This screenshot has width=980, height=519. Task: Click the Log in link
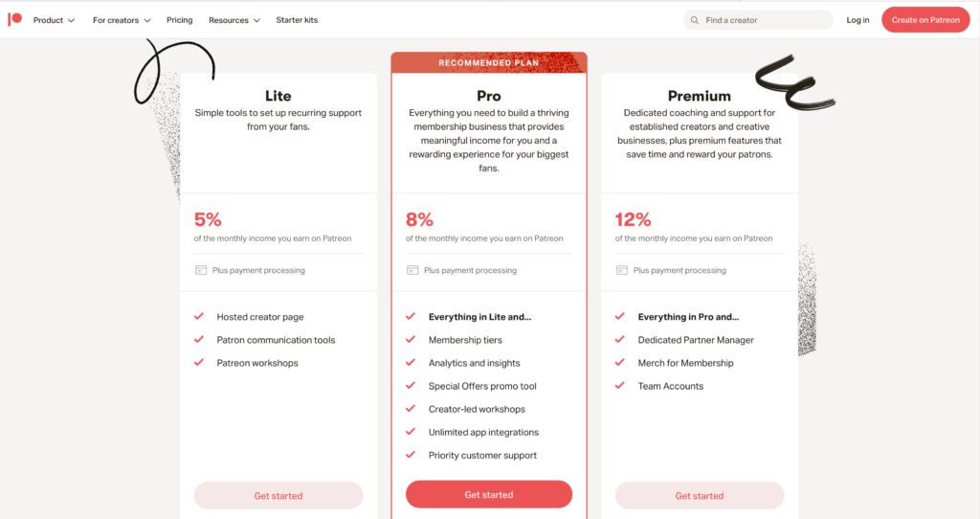coord(857,20)
